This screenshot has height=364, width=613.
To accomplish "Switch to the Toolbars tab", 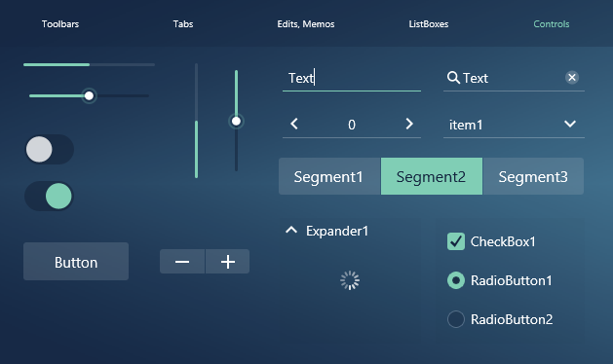I will click(60, 23).
